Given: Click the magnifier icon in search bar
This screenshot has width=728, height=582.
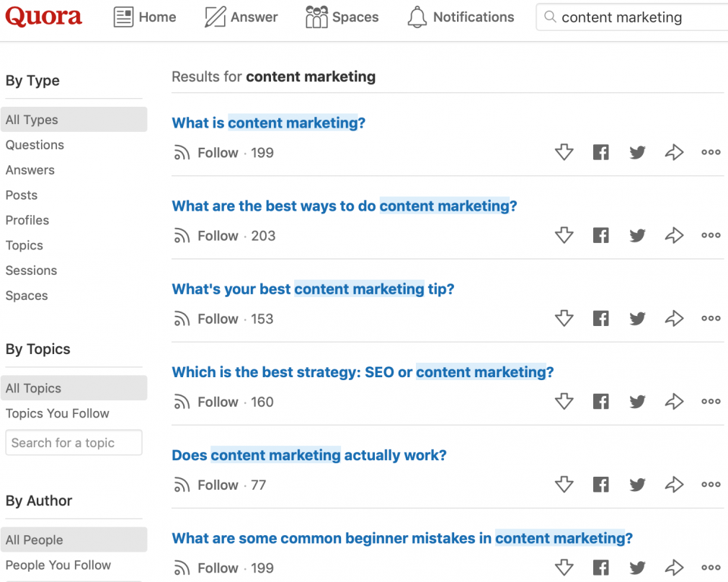Looking at the screenshot, I should (x=550, y=17).
